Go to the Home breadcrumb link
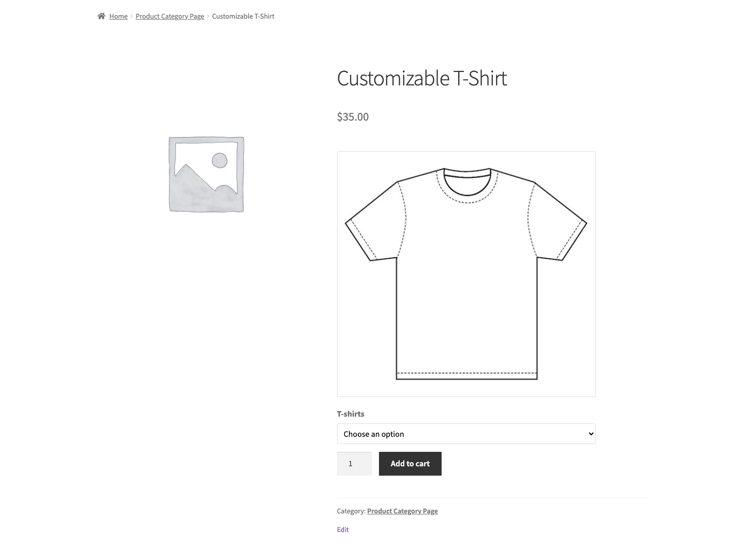The image size is (745, 560). pyautogui.click(x=118, y=16)
